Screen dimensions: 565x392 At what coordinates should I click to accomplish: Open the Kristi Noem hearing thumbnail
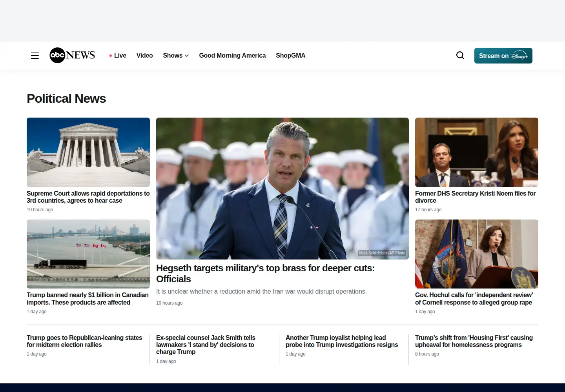point(477,152)
